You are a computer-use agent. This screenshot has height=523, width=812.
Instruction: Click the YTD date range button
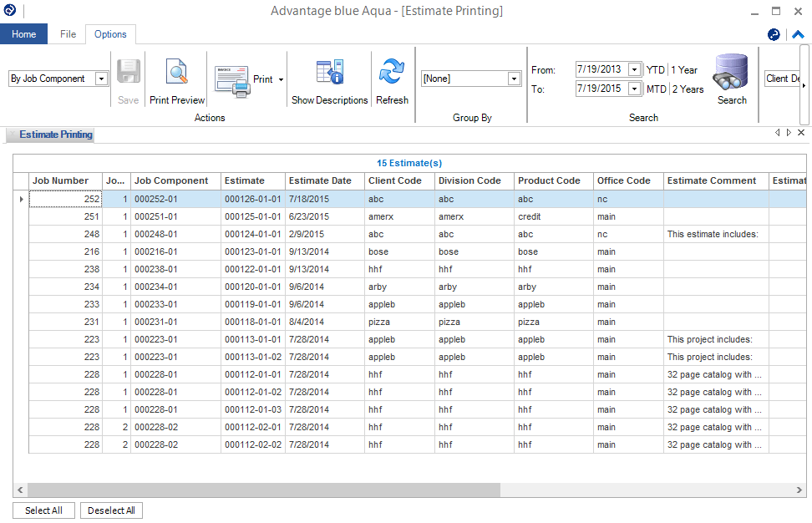655,70
